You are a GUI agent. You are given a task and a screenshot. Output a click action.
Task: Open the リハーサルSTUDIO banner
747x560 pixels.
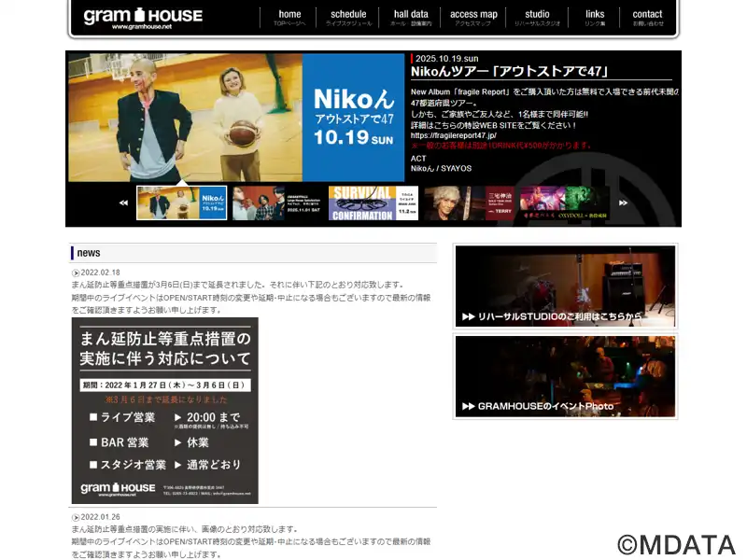(x=565, y=287)
